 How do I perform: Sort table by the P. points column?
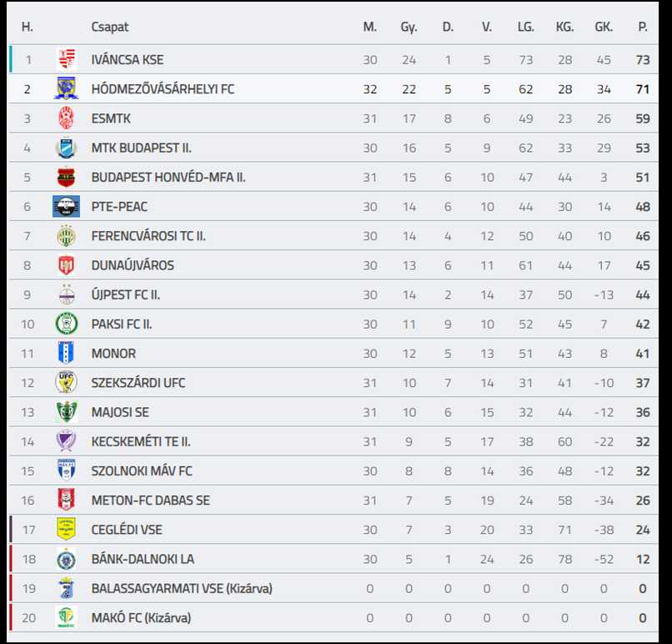point(643,27)
